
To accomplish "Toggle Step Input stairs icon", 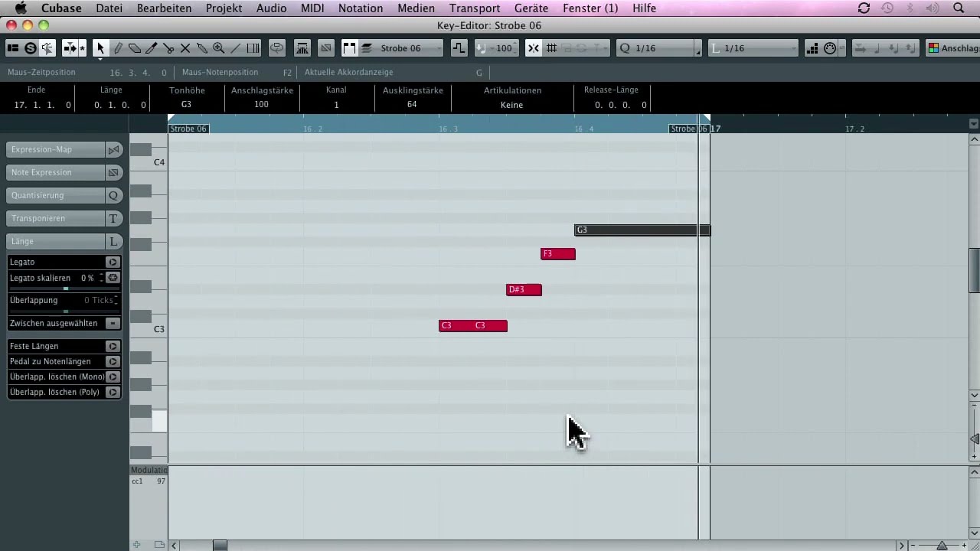I will coord(813,48).
